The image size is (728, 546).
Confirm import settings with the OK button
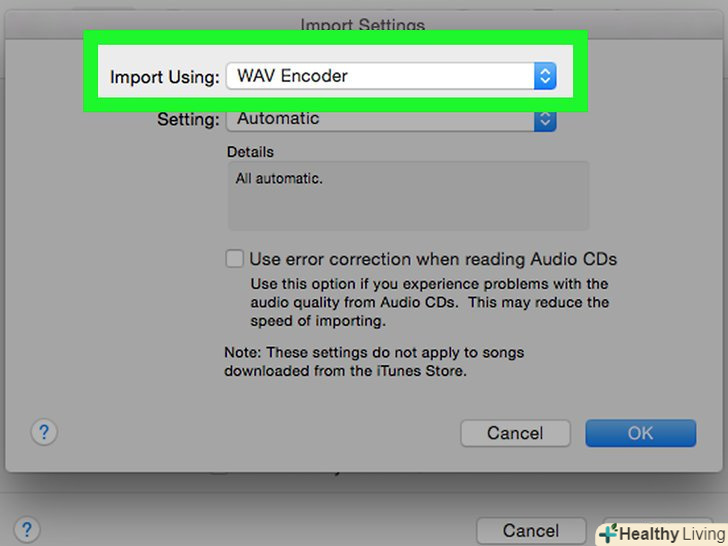pyautogui.click(x=640, y=433)
